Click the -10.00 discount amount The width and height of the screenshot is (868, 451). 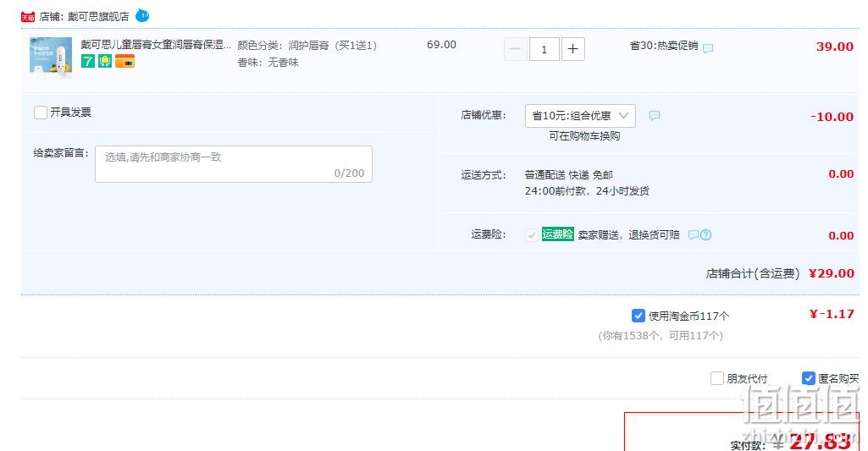point(832,117)
